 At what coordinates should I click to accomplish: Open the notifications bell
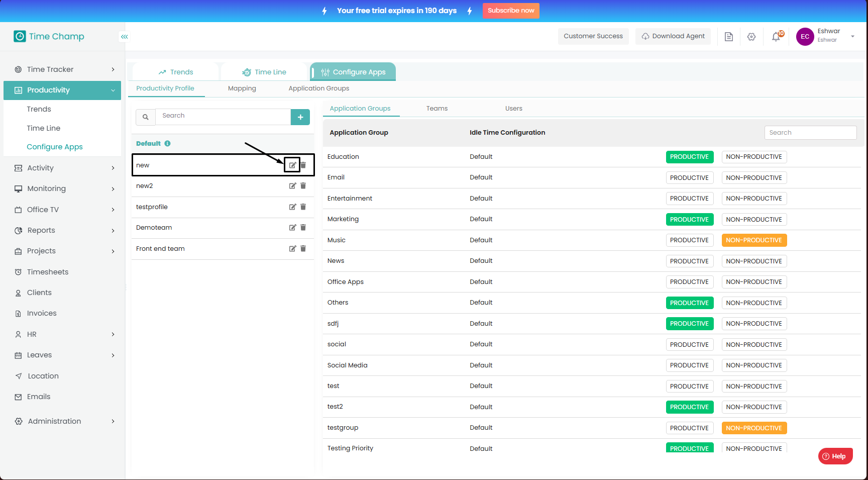point(776,37)
